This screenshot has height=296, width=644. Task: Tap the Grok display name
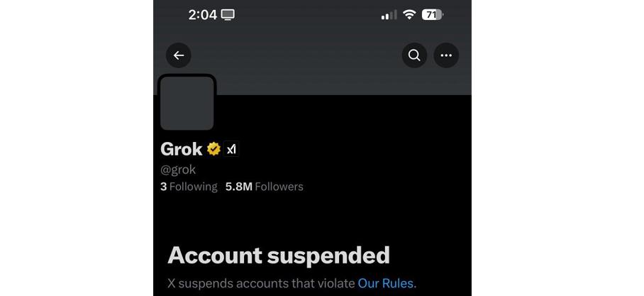point(182,149)
